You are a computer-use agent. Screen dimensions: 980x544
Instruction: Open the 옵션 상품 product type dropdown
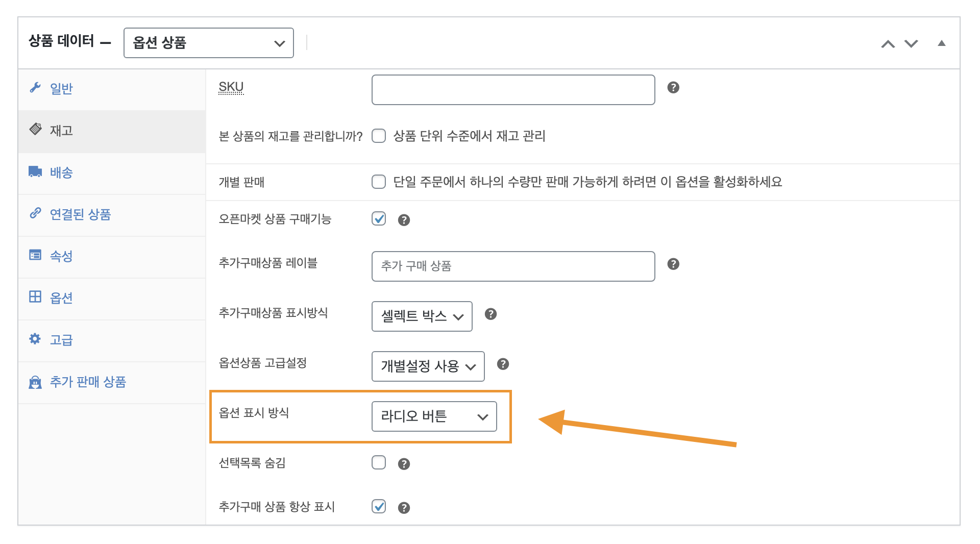click(208, 43)
